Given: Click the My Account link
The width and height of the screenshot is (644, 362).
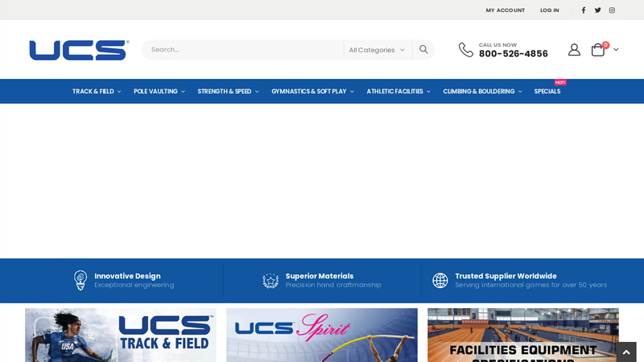Looking at the screenshot, I should click(x=506, y=10).
